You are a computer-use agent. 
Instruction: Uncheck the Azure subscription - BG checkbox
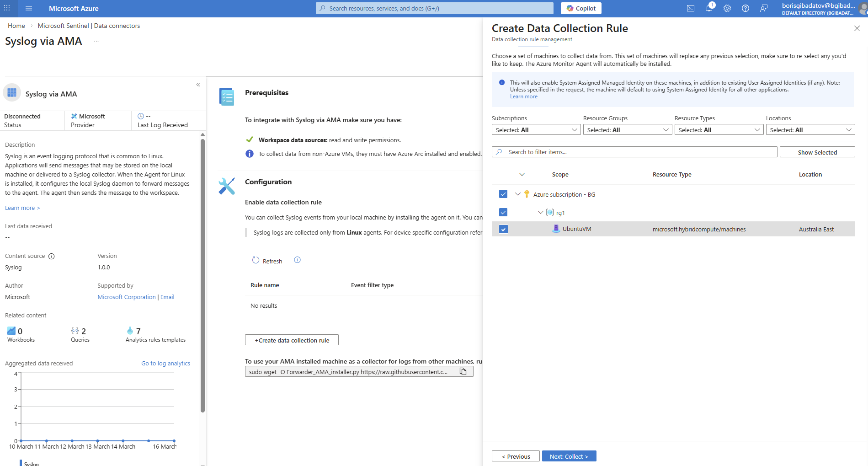coord(503,194)
